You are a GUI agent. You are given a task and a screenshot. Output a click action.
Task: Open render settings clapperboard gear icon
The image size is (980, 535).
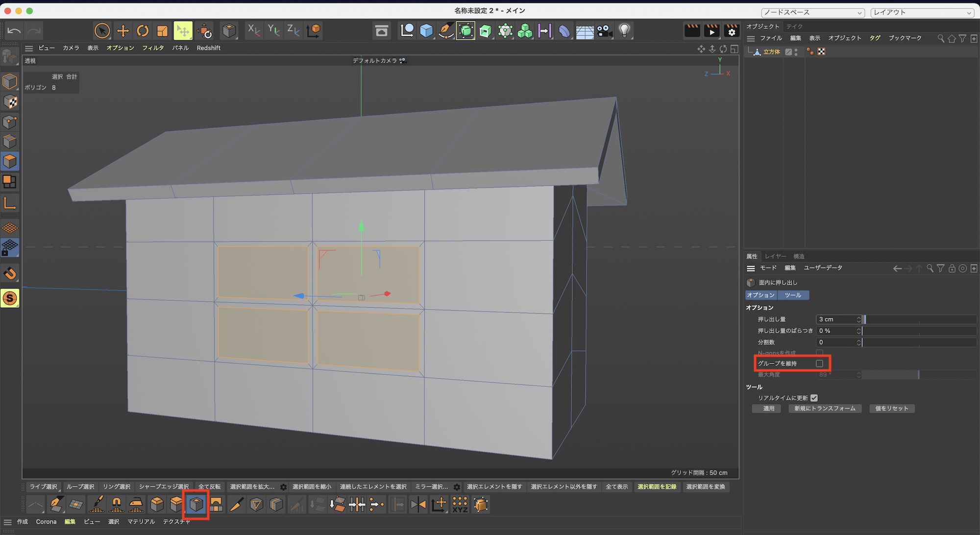732,31
